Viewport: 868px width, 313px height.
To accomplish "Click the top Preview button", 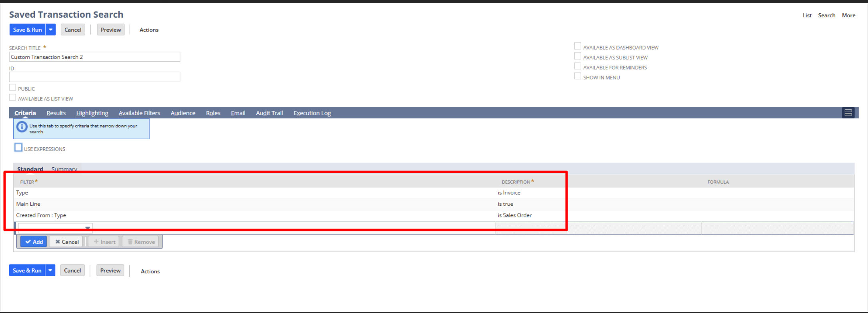I will click(x=111, y=30).
